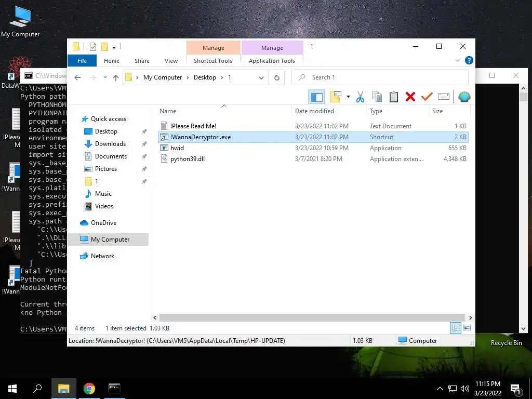The image size is (532, 399).
Task: Click the orange checkmark Properties icon
Action: pos(427,97)
